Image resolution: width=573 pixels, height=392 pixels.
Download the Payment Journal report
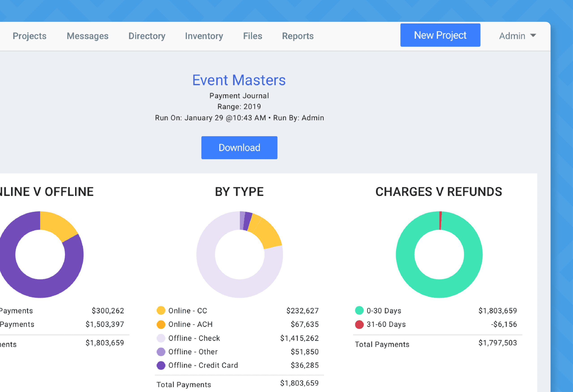click(x=239, y=148)
